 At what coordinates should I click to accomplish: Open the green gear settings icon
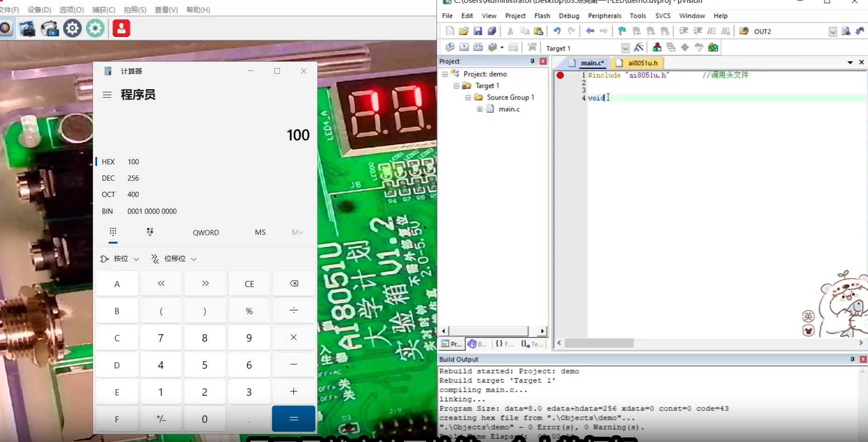click(95, 28)
